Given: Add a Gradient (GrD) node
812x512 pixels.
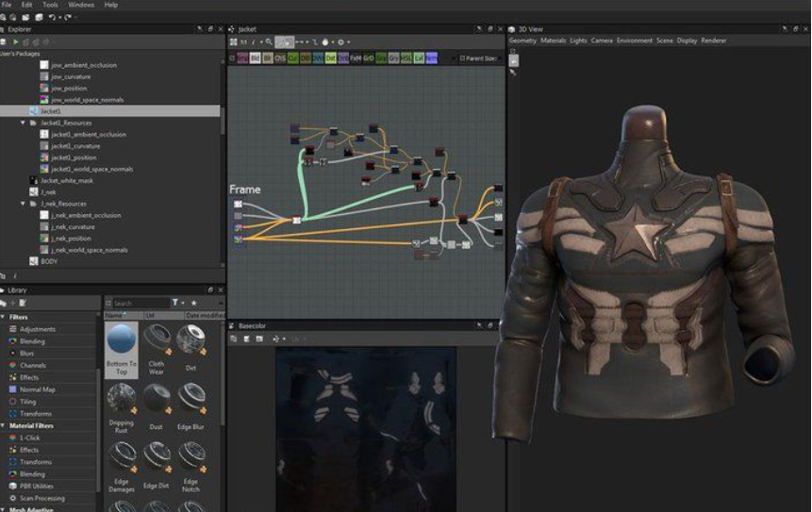Looking at the screenshot, I should click(369, 58).
